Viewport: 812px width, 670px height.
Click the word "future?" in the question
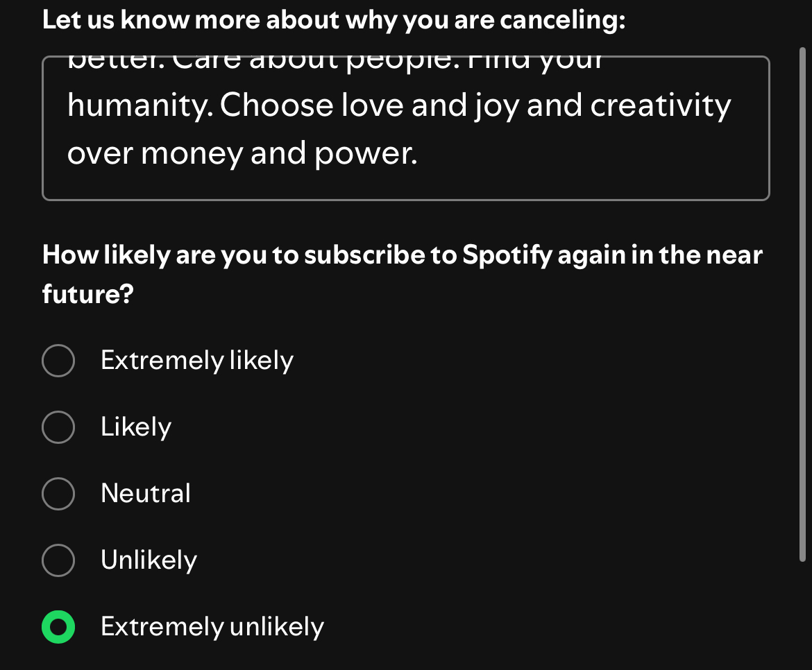point(87,295)
